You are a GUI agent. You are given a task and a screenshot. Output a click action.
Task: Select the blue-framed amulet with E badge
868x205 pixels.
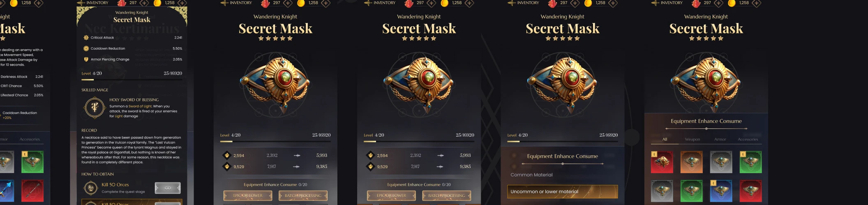pyautogui.click(x=721, y=191)
